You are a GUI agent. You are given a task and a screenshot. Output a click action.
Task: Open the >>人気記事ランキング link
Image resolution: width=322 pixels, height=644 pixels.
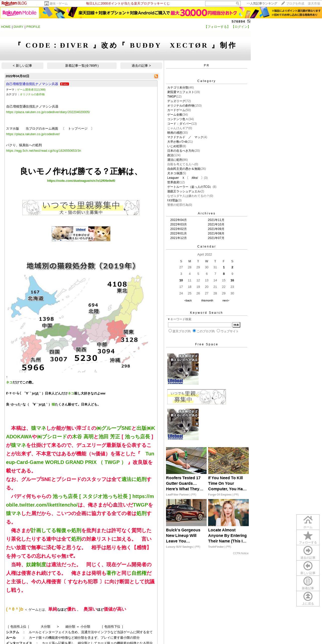click(x=262, y=4)
